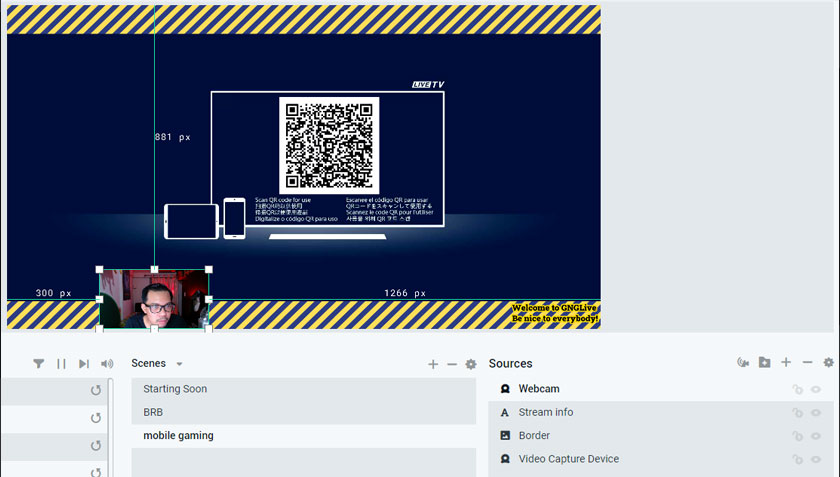Toggle visibility of the Webcam source

coord(816,389)
